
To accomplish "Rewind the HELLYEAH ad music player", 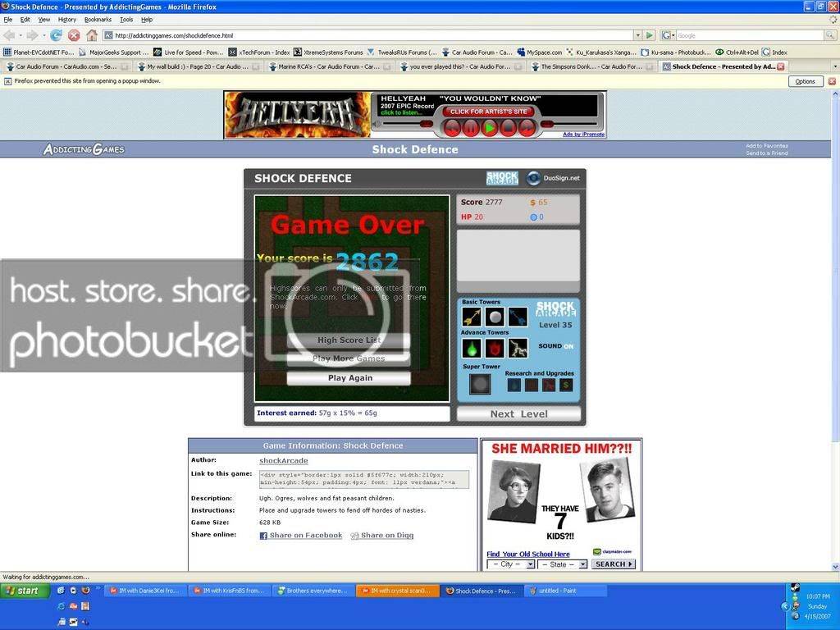I will click(452, 127).
